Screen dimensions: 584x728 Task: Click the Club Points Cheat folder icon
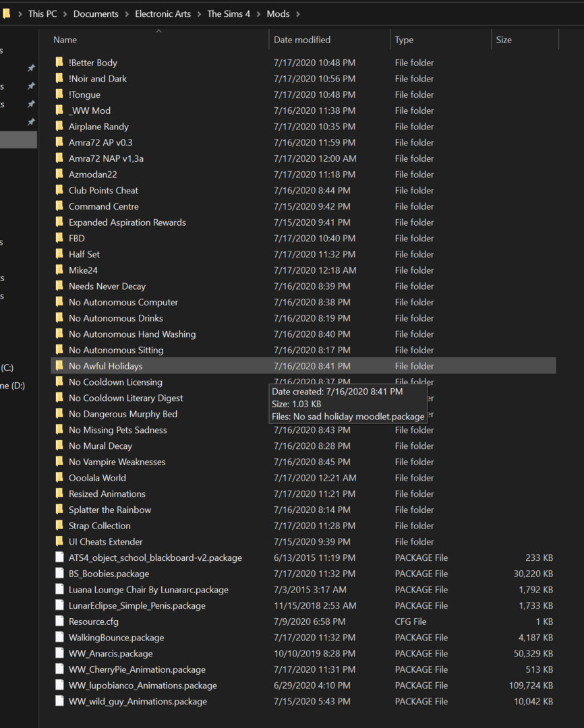pyautogui.click(x=59, y=190)
